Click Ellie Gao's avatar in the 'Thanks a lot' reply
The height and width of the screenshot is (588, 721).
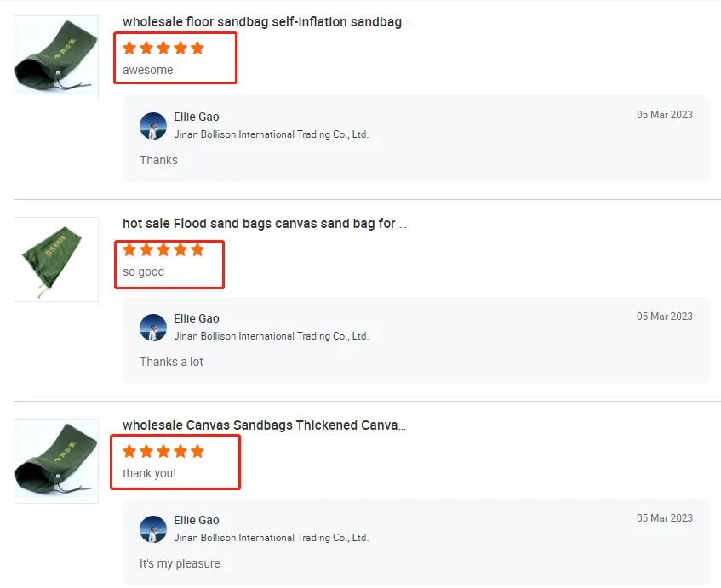pos(153,328)
